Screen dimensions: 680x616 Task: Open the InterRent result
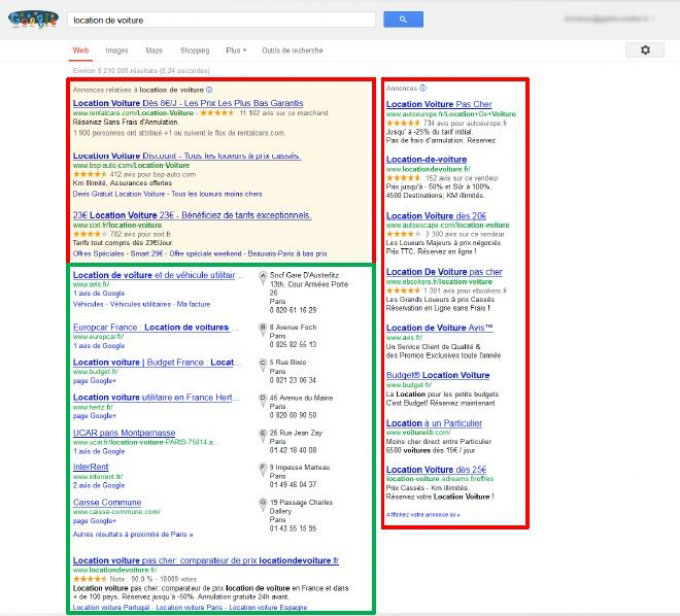point(91,467)
